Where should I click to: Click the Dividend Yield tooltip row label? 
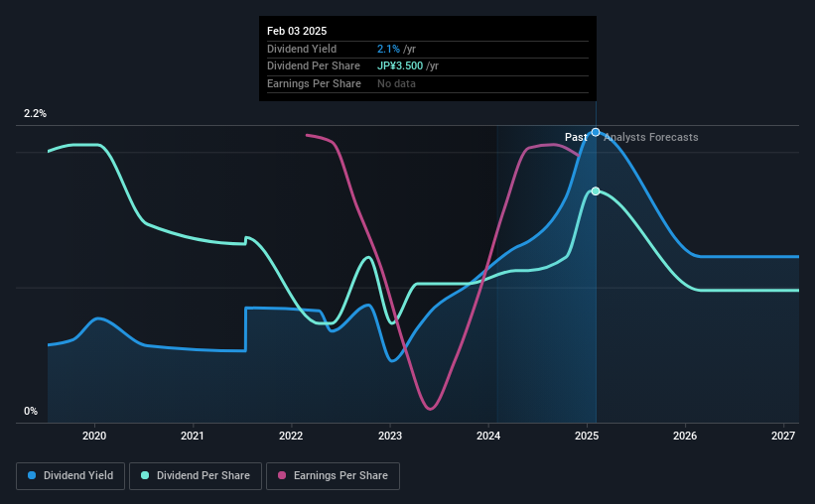(x=302, y=49)
